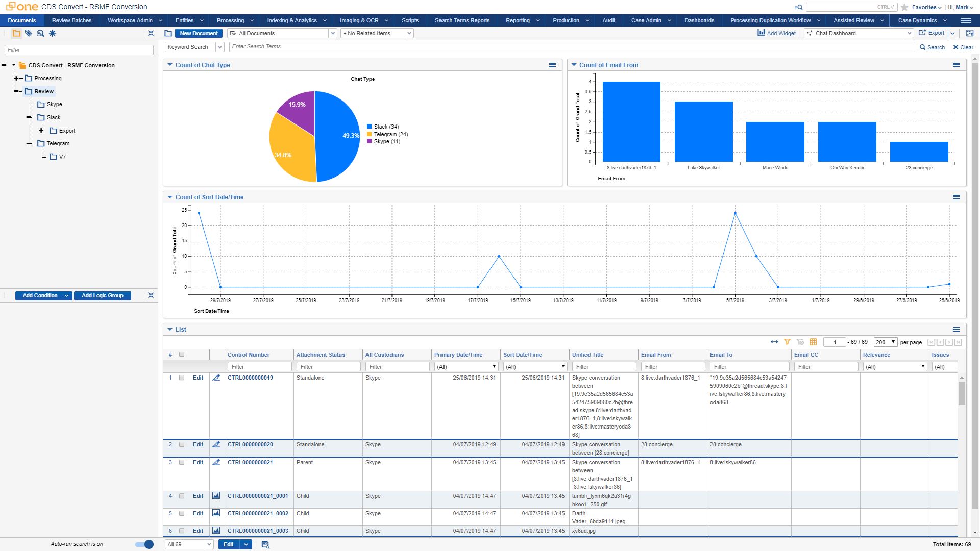
Task: Check the checkbox for row 4
Action: [x=182, y=496]
